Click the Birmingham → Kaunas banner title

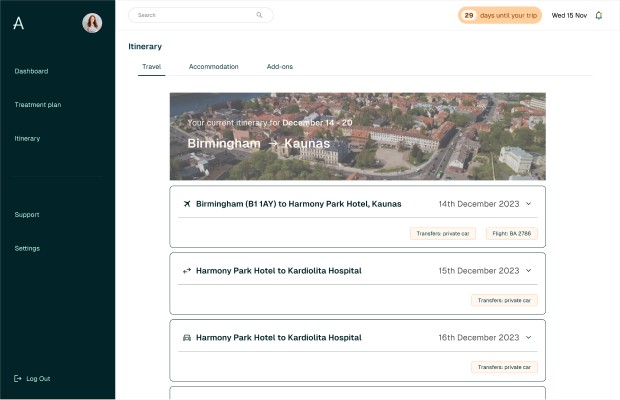259,143
